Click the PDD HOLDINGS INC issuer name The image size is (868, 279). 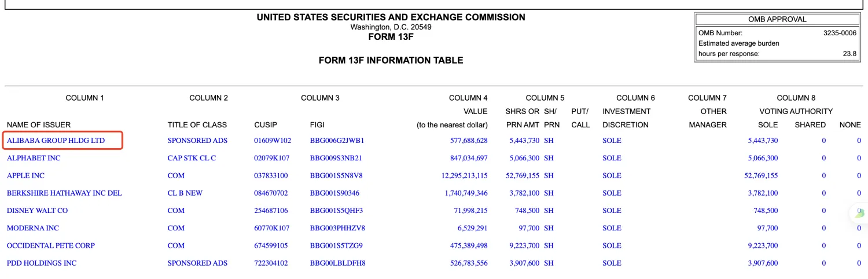click(x=42, y=263)
